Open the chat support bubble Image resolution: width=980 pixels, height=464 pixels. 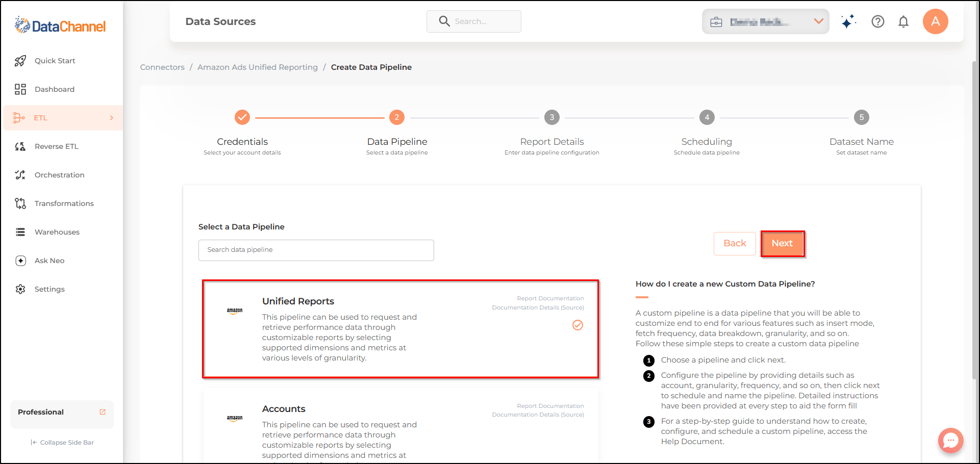(950, 441)
